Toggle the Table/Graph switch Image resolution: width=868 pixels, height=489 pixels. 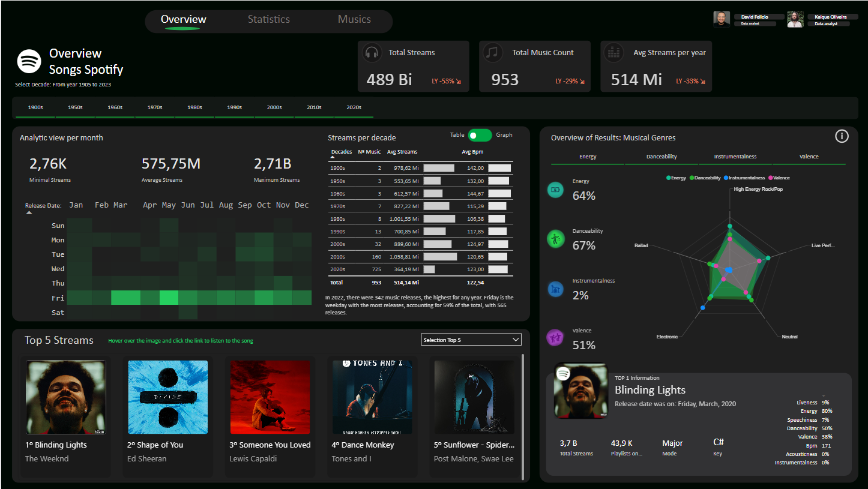pos(480,136)
